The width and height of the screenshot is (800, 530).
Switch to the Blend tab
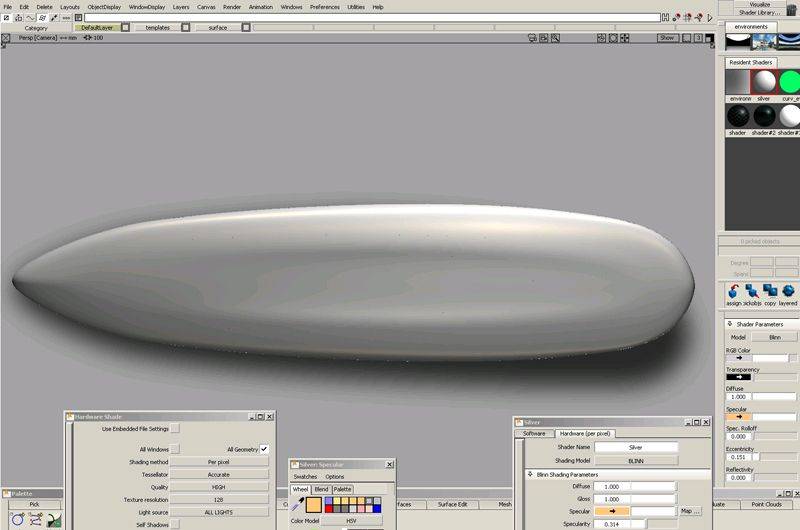[321, 489]
